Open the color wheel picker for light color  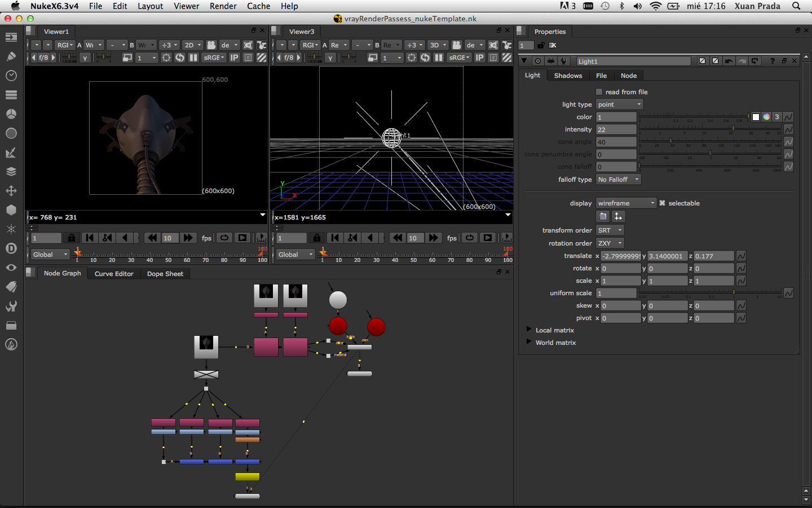pyautogui.click(x=766, y=117)
